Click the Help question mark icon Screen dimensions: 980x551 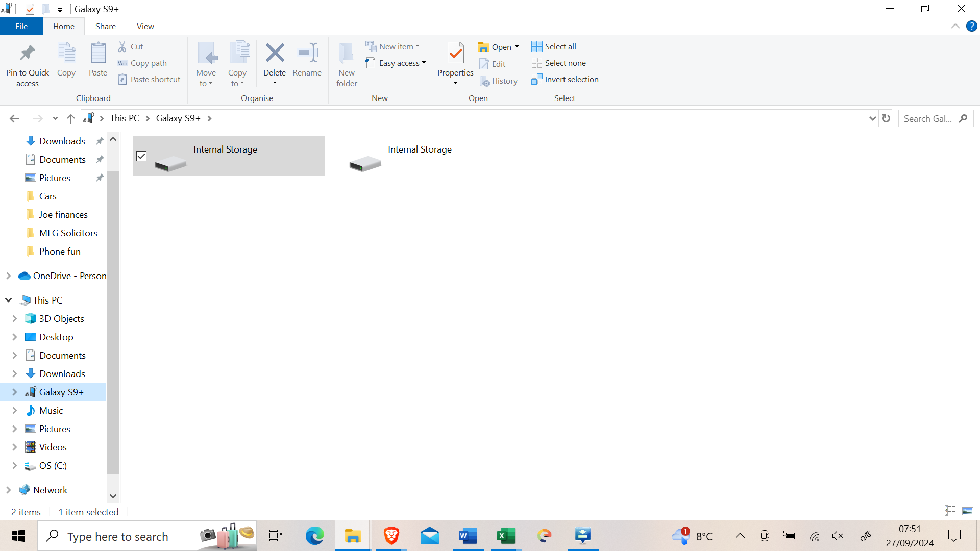[972, 26]
